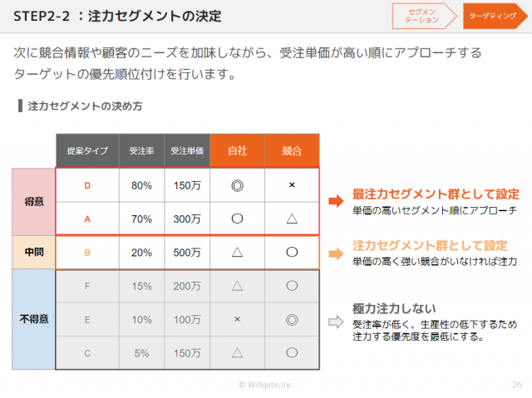532x398 pixels.
Task: Click the 受注率 column header
Action: 141,151
